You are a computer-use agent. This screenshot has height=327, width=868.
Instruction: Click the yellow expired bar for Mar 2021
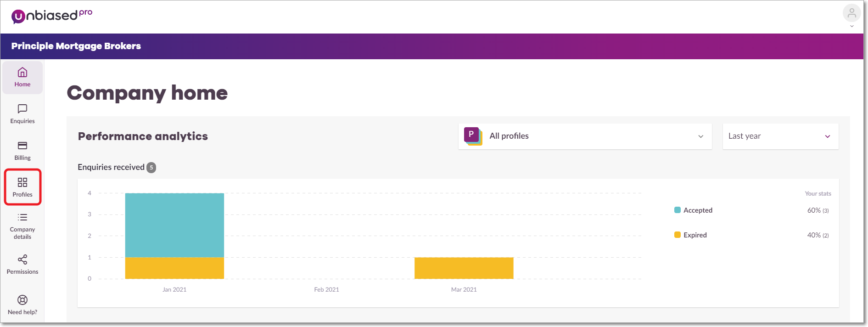464,268
